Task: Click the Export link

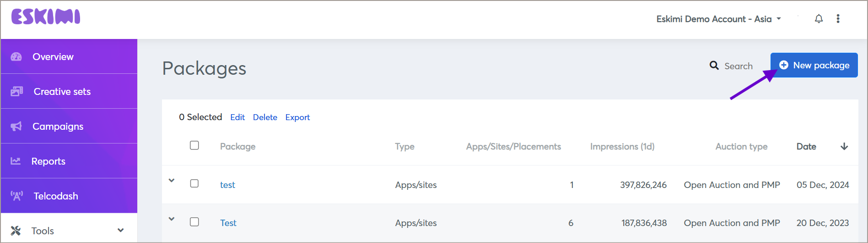Action: 297,117
